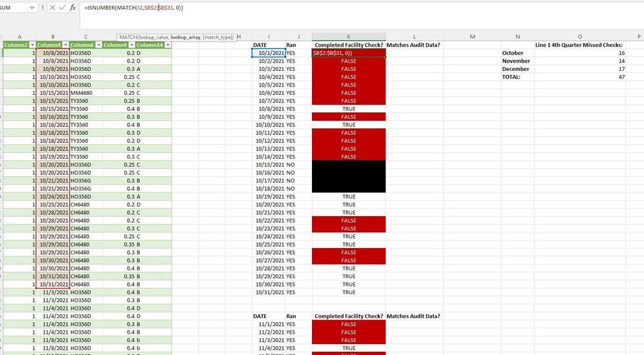Select column B header
The height and width of the screenshot is (355, 644).
[x=53, y=37]
